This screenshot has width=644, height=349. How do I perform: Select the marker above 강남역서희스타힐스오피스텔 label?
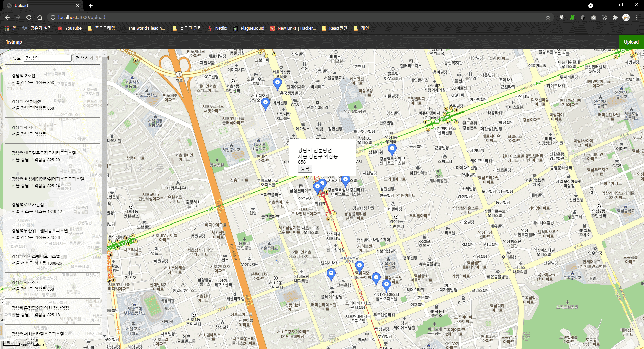tap(386, 286)
